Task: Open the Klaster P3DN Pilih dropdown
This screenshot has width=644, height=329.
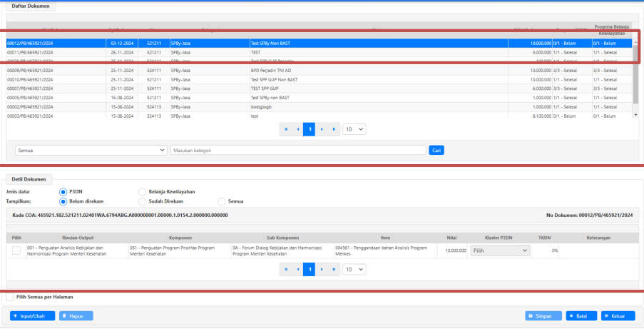Action: point(500,250)
